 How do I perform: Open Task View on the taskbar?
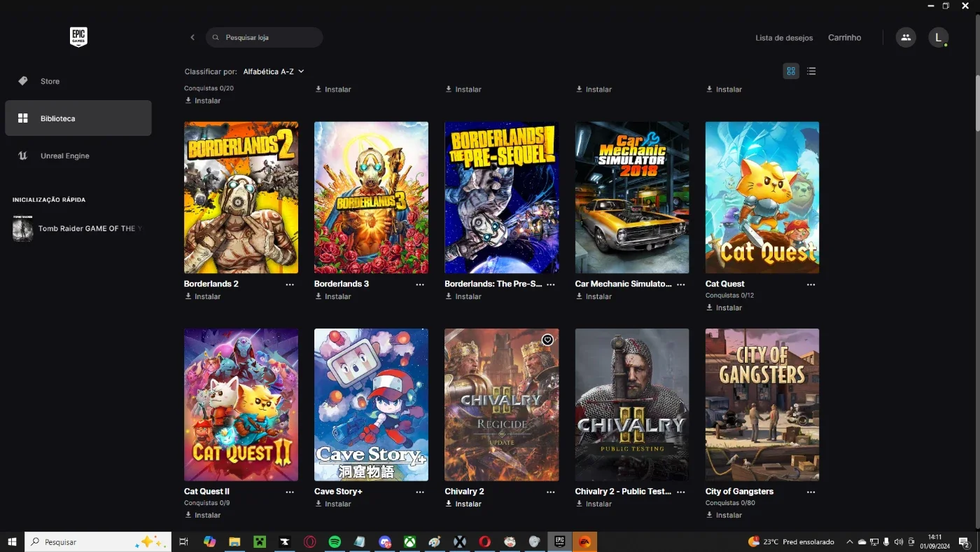click(x=184, y=541)
